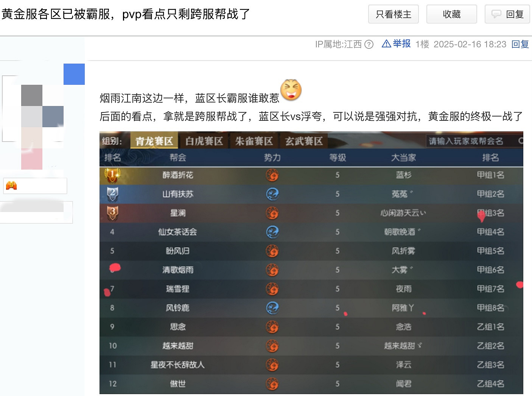Click the orange faction icon for 醉酒折花
The width and height of the screenshot is (532, 396).
point(272,175)
